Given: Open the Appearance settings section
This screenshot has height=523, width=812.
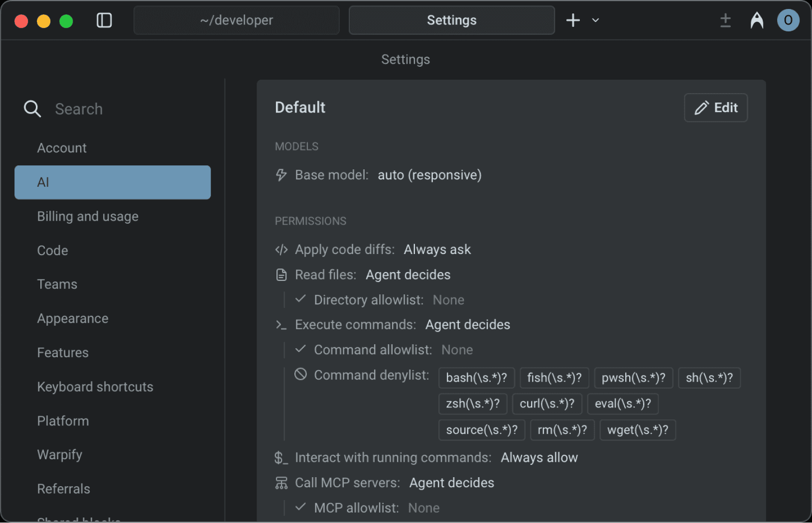Looking at the screenshot, I should [x=73, y=318].
